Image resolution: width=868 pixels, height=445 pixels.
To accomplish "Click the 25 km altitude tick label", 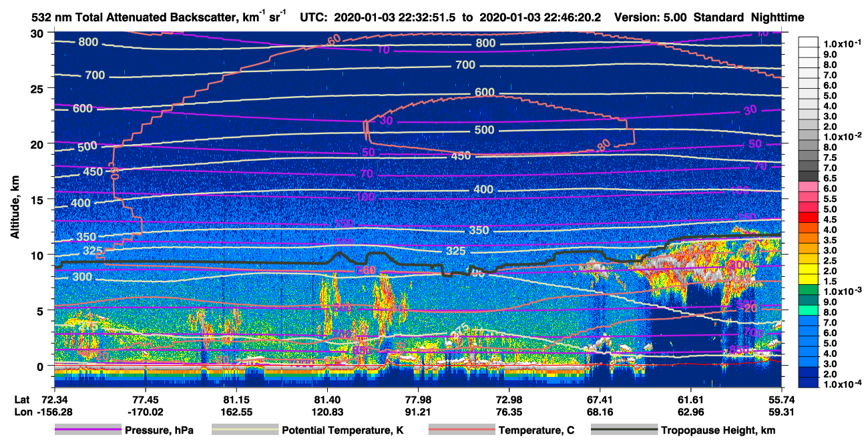I will (37, 89).
